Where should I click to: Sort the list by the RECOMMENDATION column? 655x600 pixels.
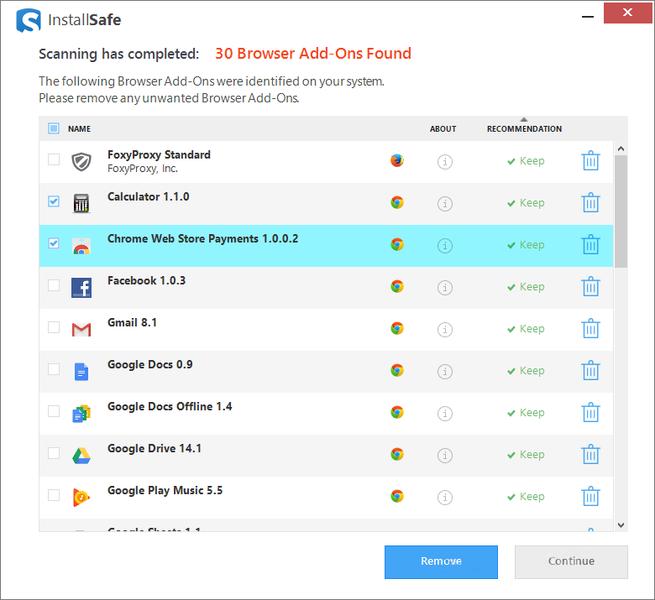click(x=524, y=129)
